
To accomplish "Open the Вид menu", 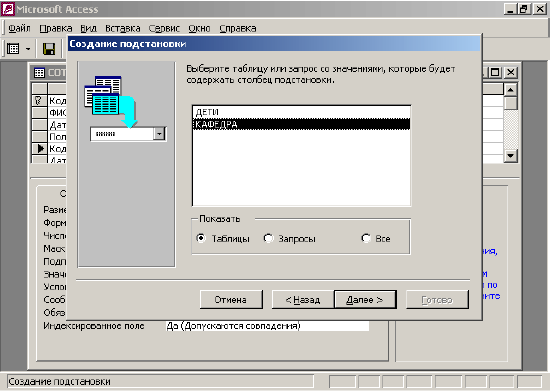I will pos(88,28).
